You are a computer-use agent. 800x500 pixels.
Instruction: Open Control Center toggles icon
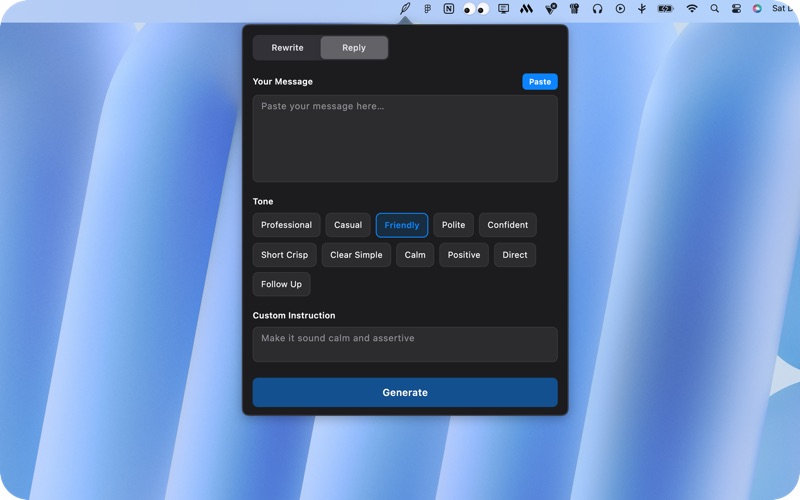click(736, 9)
